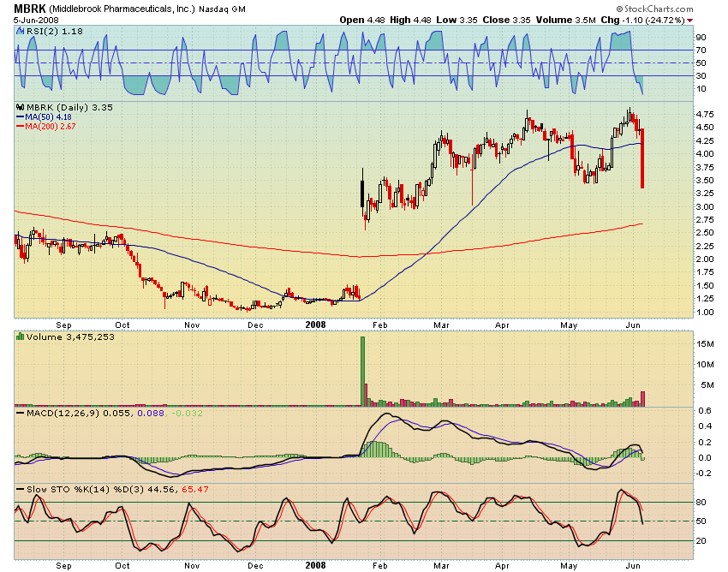
Task: Click the Slow STO %K(14) %D(3) label
Action: click(85, 489)
